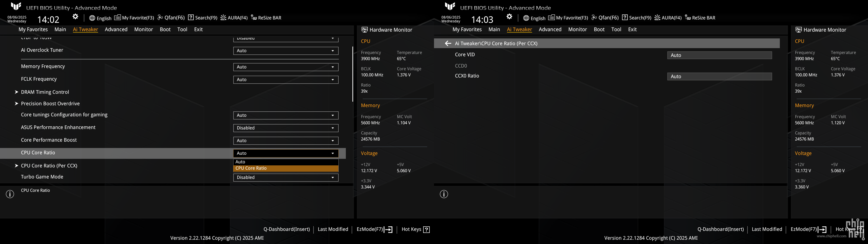The height and width of the screenshot is (244, 868).
Task: Open Monitor tab in left window
Action: 144,29
